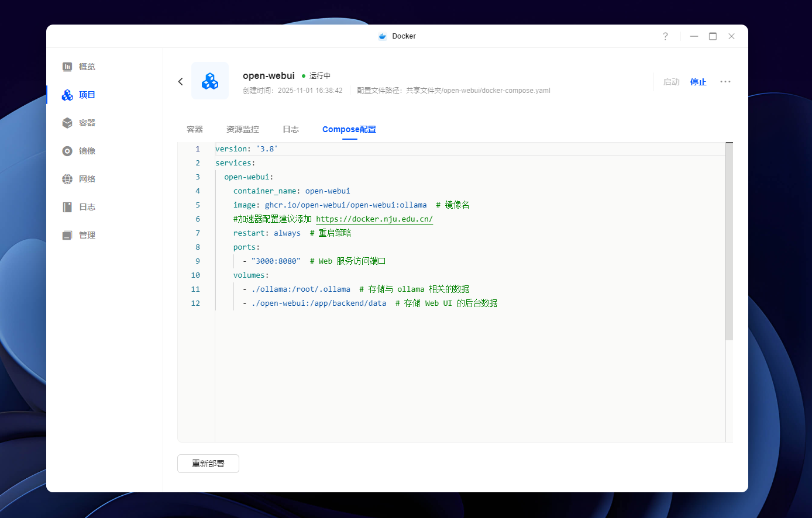The width and height of the screenshot is (812, 518).
Task: Click the vertical scrollbar of the code editor
Action: [729, 241]
